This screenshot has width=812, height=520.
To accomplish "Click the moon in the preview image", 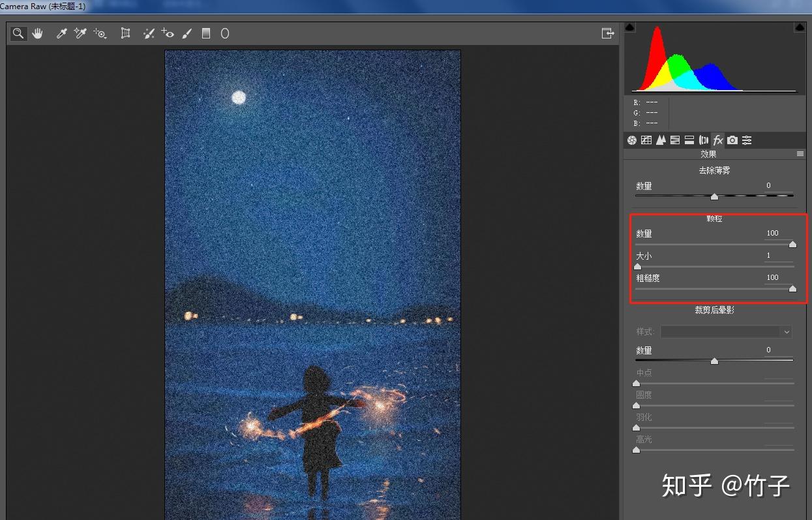I will click(x=239, y=98).
